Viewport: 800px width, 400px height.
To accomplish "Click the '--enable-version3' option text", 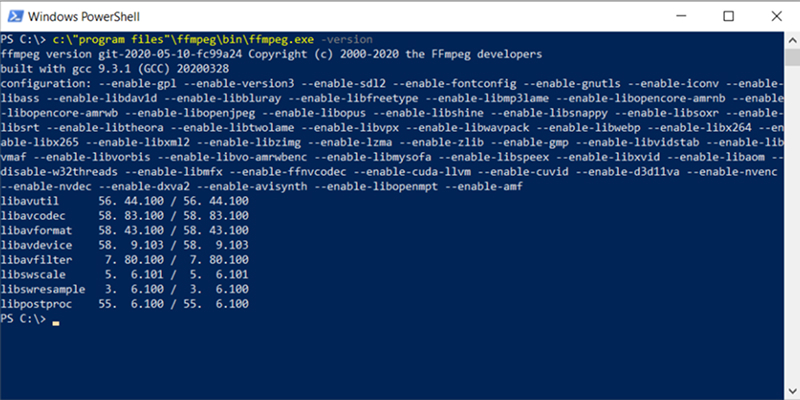I will [x=239, y=84].
